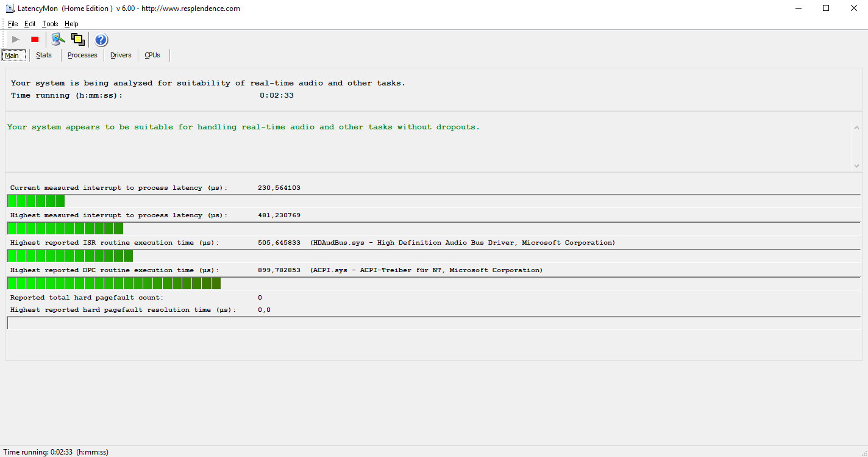This screenshot has width=868, height=457.
Task: Switch to the Drivers tab
Action: [121, 55]
